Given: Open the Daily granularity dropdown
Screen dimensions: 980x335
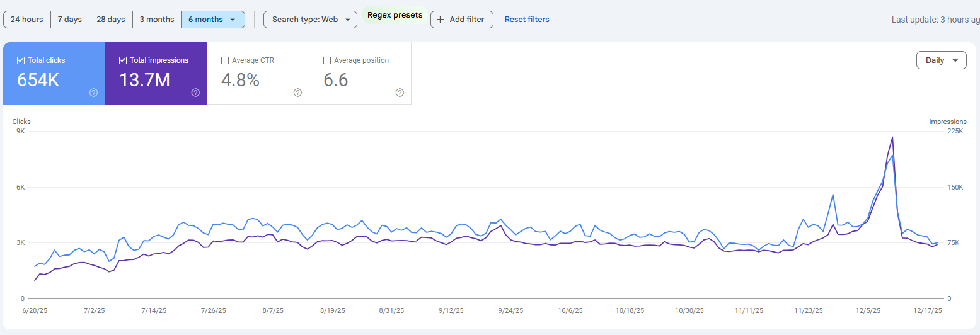Looking at the screenshot, I should (x=941, y=60).
